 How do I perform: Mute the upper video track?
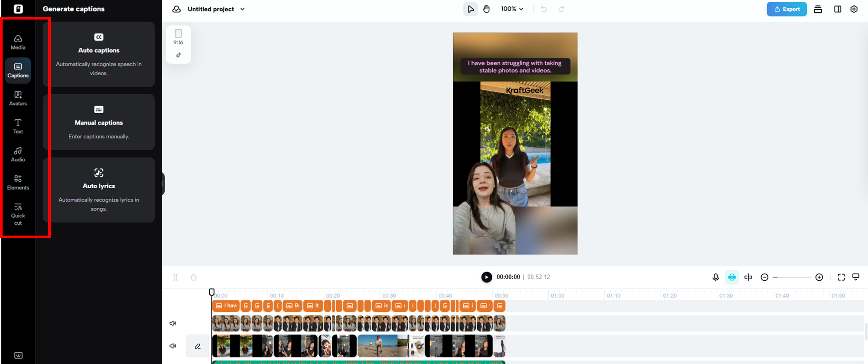tap(173, 323)
